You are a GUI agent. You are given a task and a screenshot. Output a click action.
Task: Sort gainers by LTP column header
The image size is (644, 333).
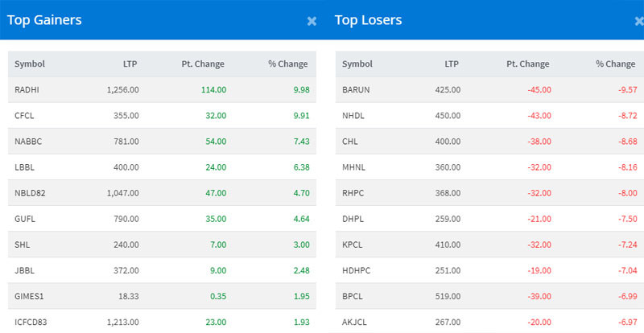click(x=129, y=64)
